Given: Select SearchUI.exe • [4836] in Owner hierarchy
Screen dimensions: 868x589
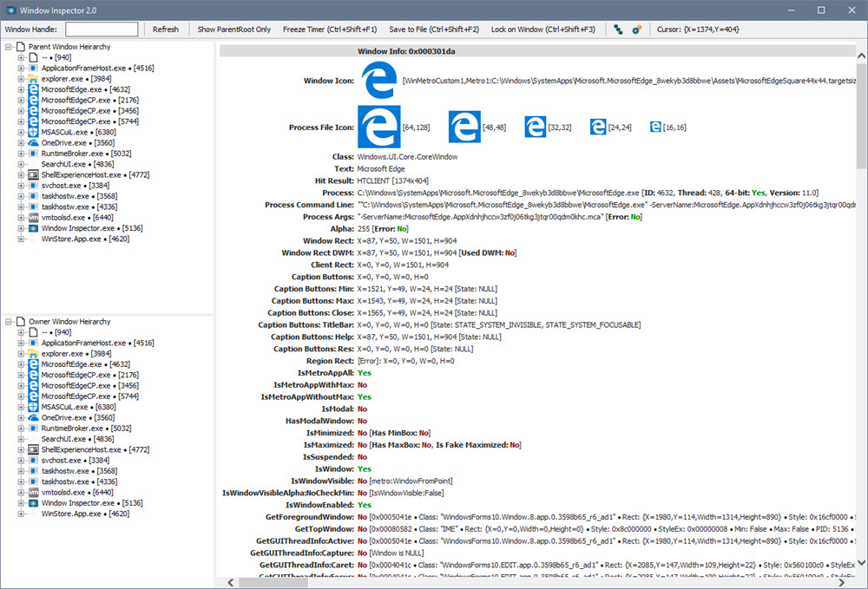Looking at the screenshot, I should tap(77, 439).
